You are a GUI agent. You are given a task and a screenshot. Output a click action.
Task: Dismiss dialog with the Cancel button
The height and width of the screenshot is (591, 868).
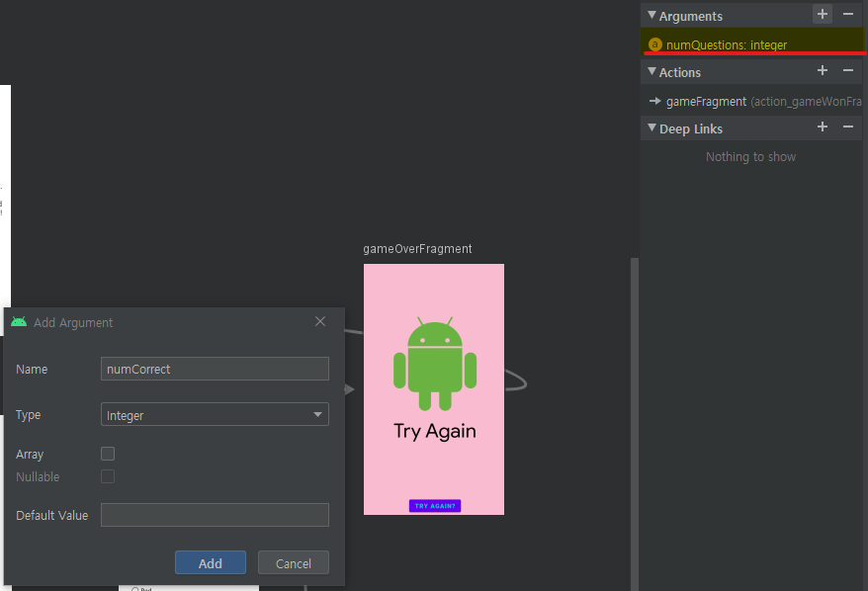point(294,562)
